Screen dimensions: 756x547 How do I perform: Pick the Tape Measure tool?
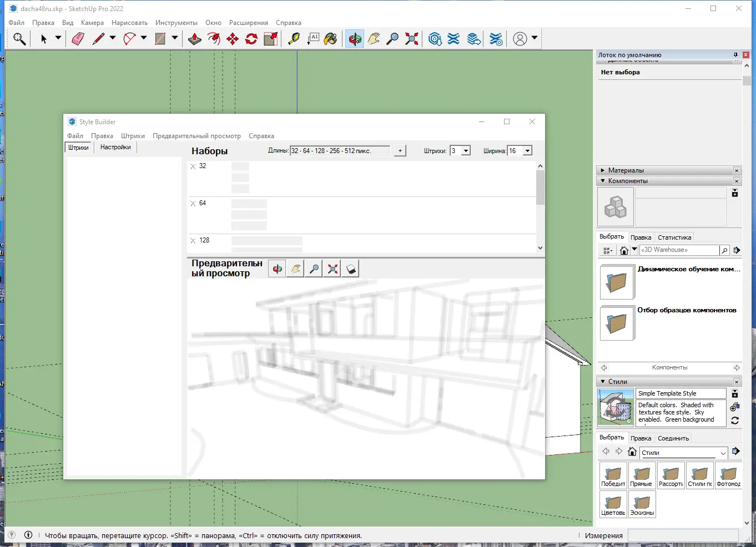pyautogui.click(x=294, y=39)
